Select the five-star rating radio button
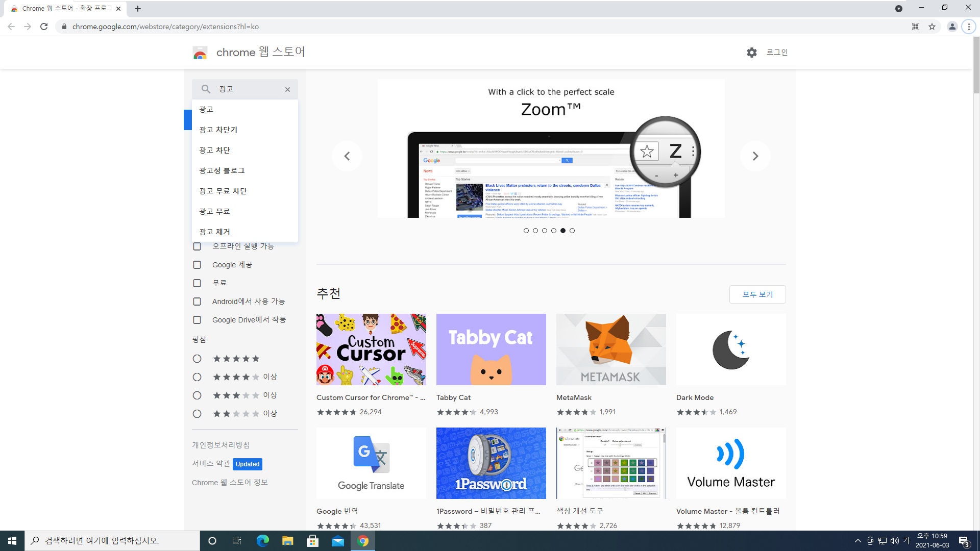The width and height of the screenshot is (980, 551). pyautogui.click(x=197, y=359)
